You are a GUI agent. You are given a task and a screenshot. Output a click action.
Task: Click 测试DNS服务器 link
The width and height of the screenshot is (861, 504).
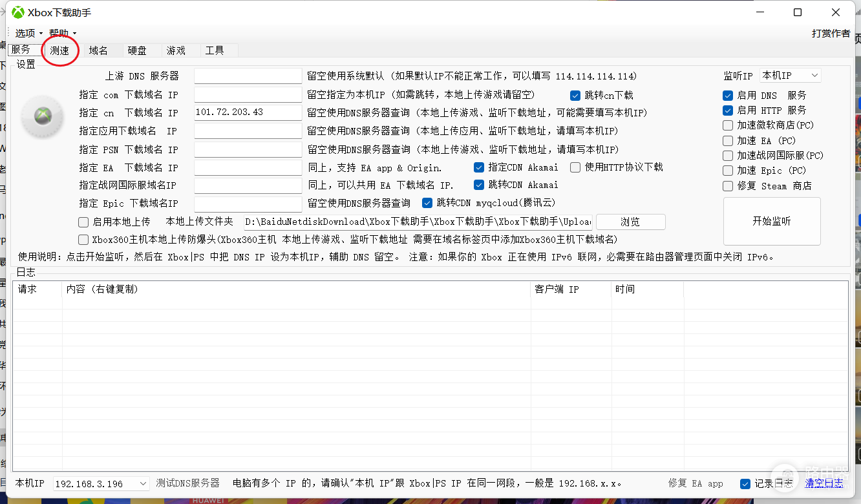tap(187, 483)
